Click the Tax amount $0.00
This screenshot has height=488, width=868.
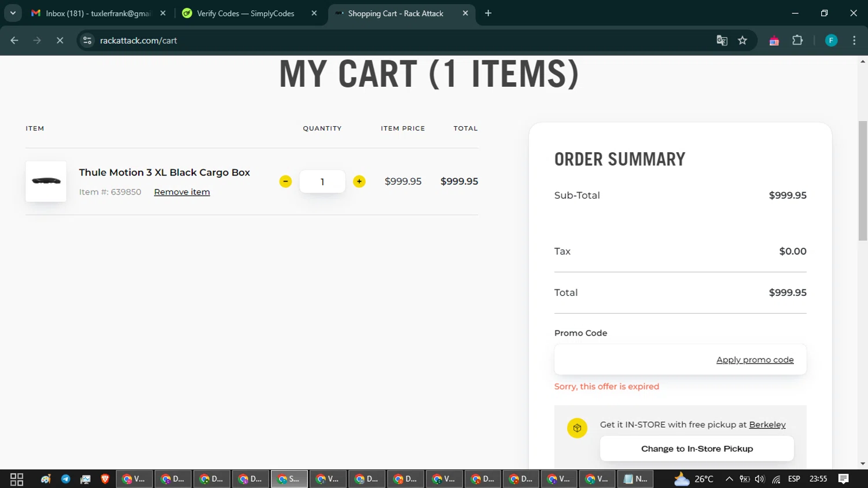click(793, 252)
